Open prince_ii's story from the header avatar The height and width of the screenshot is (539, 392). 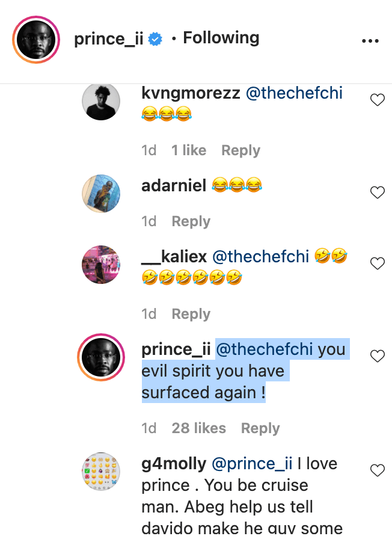pos(36,40)
